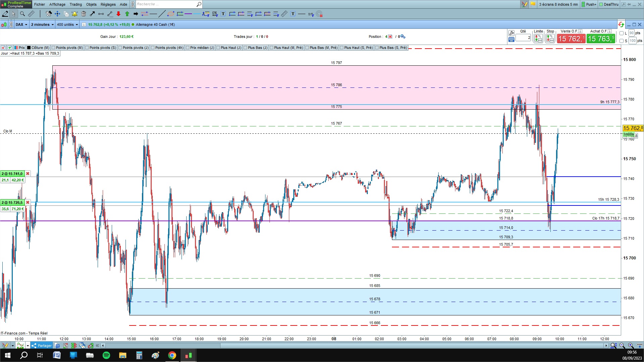Select the pencil drawing tool
Screen dimensions: 644x362
click(x=5, y=14)
